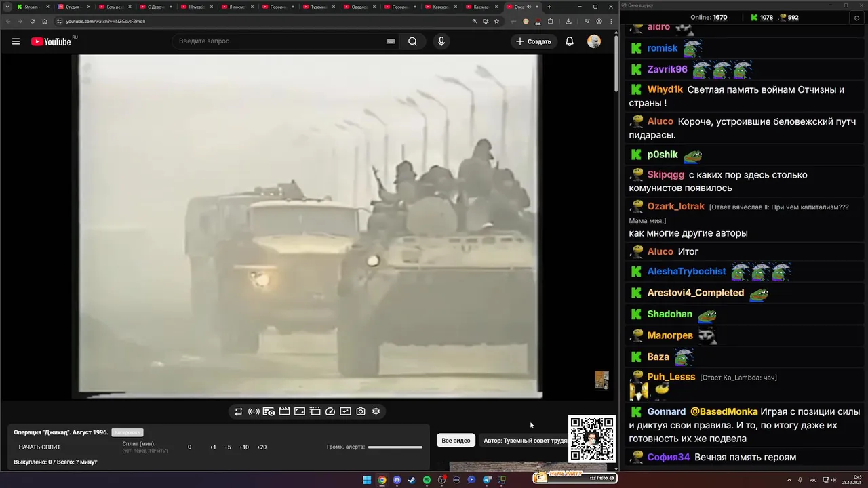Switch to the Туземн tab
The width and height of the screenshot is (868, 488).
tap(317, 7)
